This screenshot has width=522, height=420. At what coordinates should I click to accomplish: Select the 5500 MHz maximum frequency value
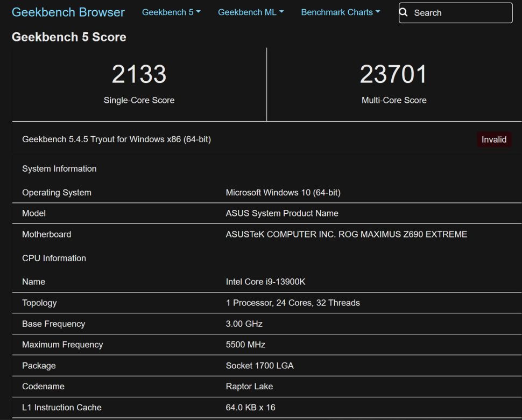point(245,345)
